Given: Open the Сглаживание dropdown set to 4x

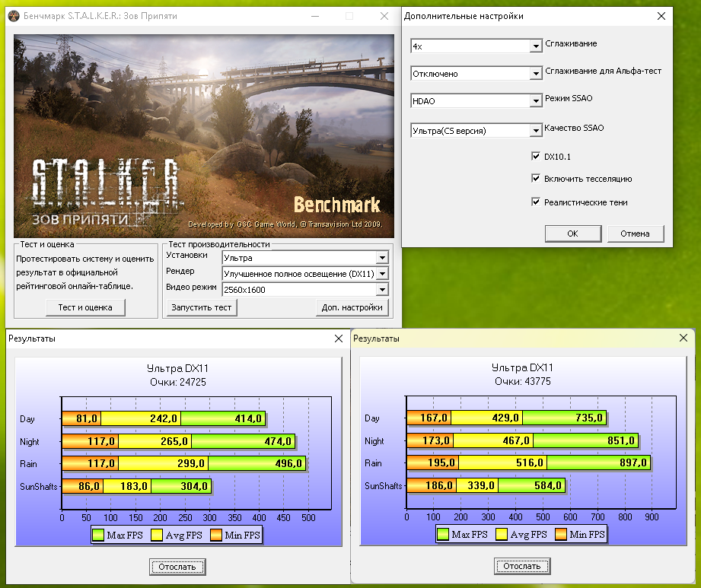Looking at the screenshot, I should (x=536, y=46).
